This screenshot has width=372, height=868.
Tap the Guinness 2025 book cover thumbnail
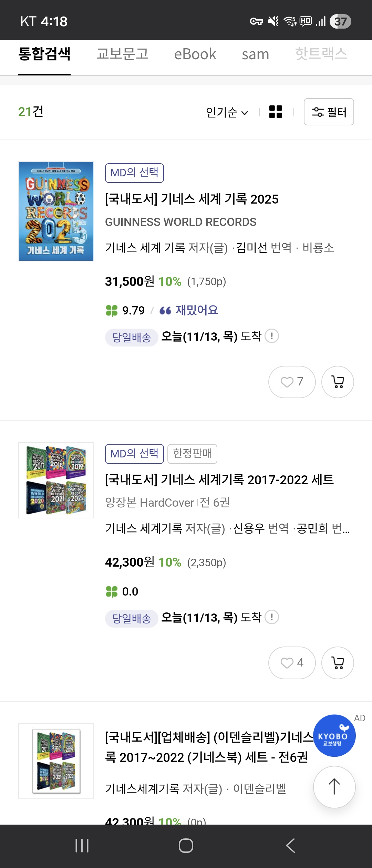point(56,211)
